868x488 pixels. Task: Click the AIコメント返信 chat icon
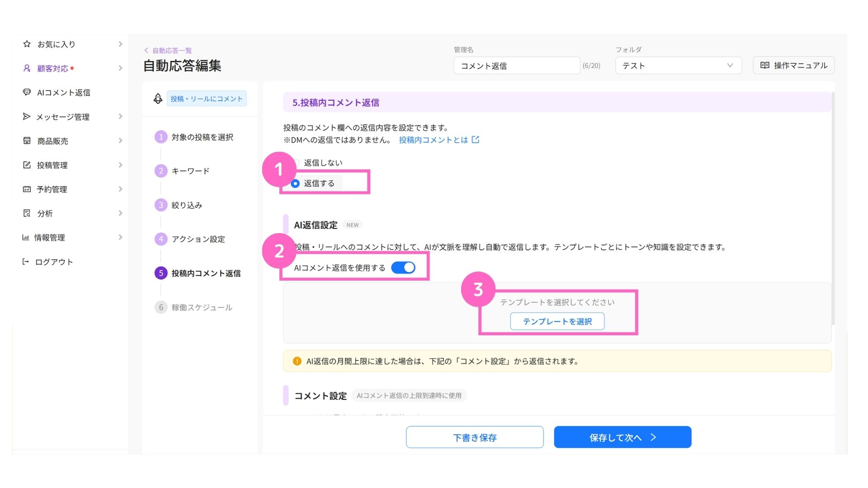click(x=27, y=92)
